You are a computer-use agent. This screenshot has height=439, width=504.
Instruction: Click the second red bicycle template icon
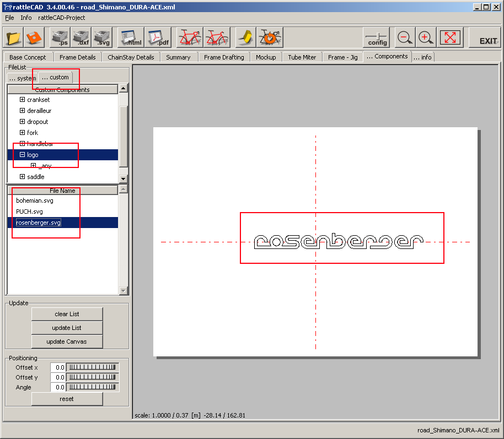coord(217,37)
